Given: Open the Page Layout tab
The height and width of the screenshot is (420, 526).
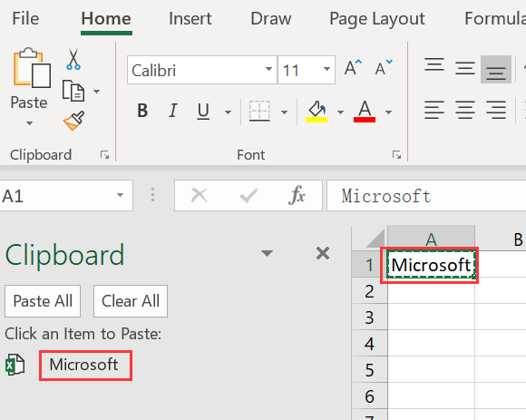Looking at the screenshot, I should pyautogui.click(x=377, y=19).
